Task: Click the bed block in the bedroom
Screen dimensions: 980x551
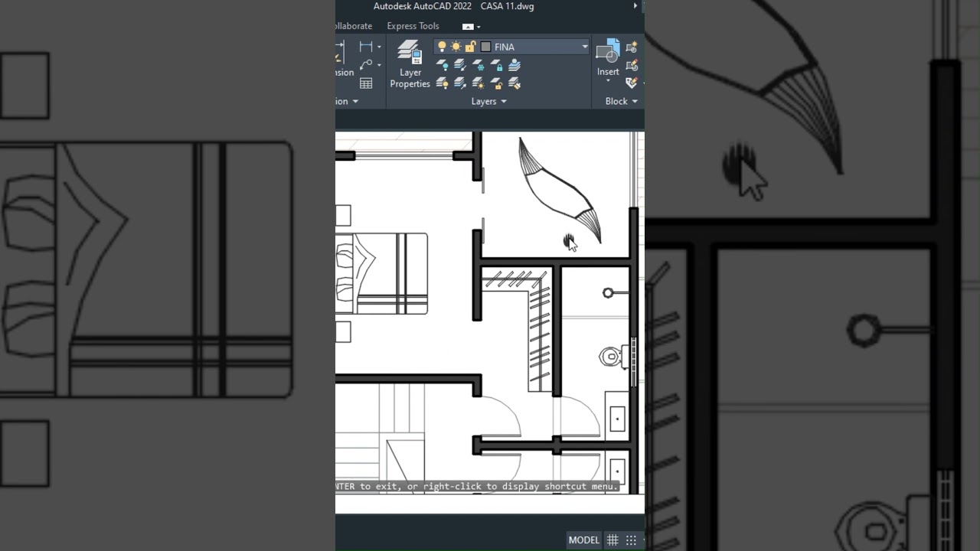Action: [381, 274]
